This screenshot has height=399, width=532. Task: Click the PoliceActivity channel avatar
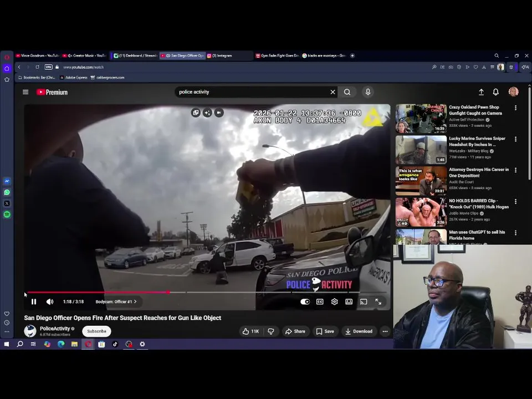coord(30,331)
